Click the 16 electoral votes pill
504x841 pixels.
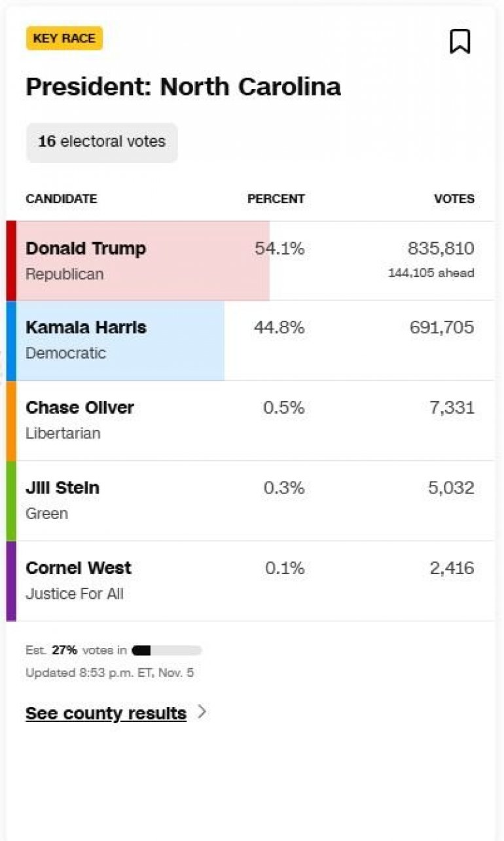pyautogui.click(x=101, y=141)
